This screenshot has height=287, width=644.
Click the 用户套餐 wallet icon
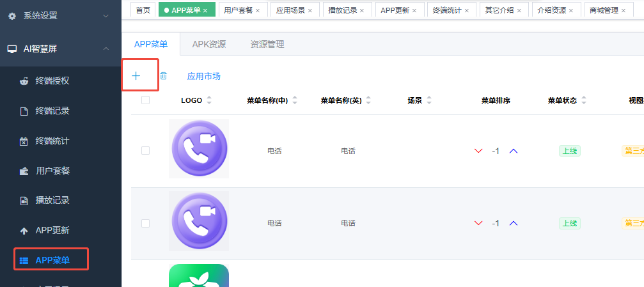click(24, 171)
